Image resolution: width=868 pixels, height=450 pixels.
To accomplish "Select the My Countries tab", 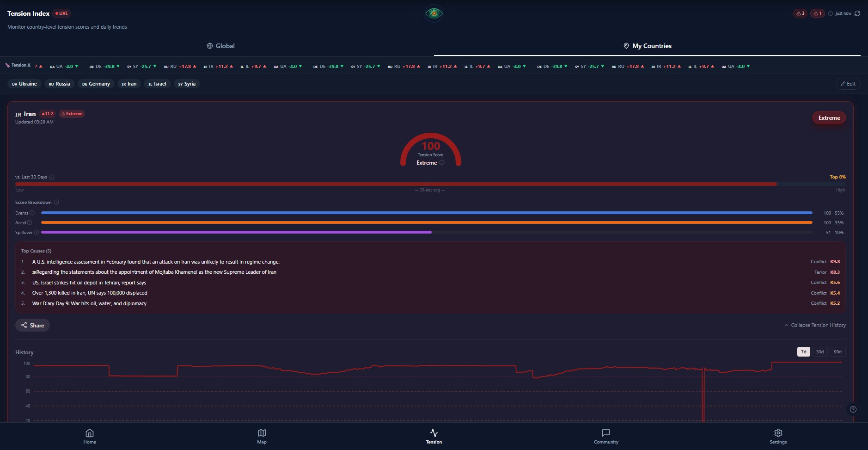I will pos(647,46).
